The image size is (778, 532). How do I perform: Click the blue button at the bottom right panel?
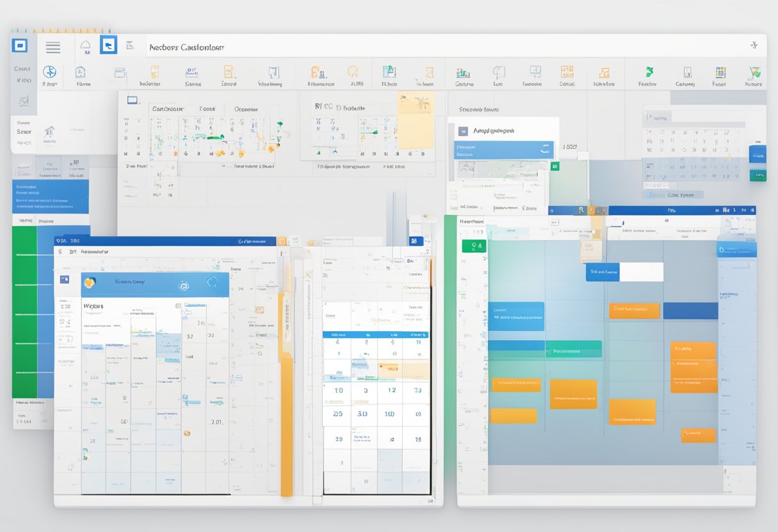(758, 153)
